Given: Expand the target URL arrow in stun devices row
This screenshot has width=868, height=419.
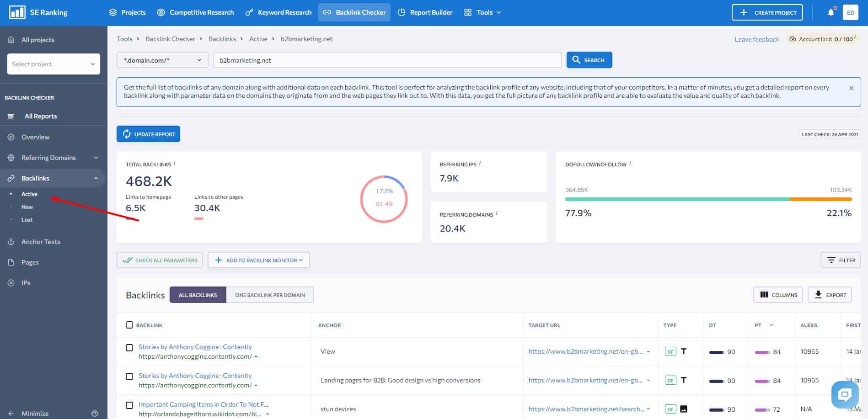Looking at the screenshot, I should tap(648, 409).
